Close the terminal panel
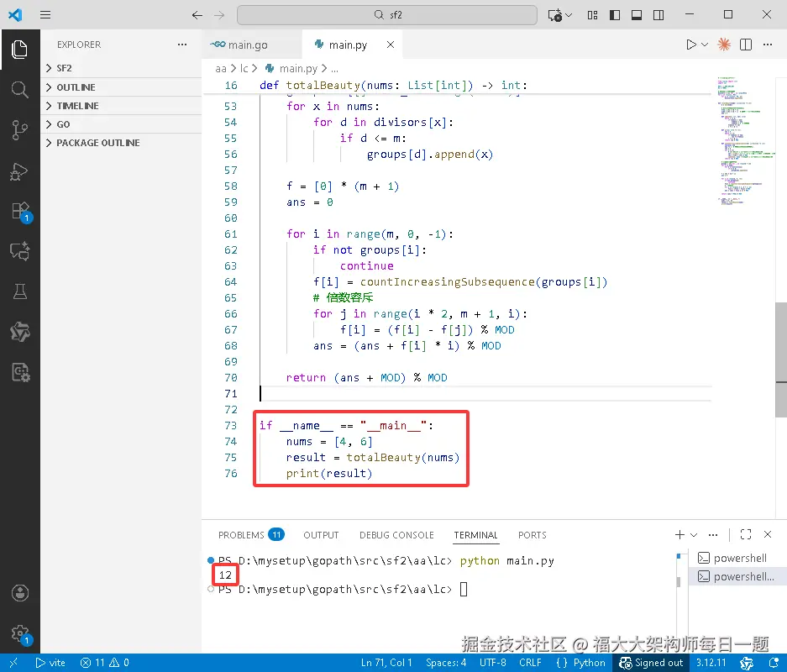The image size is (787, 672). pyautogui.click(x=768, y=534)
